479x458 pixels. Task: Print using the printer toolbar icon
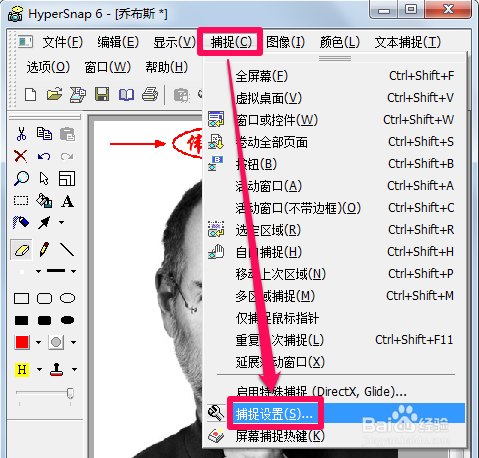[150, 95]
